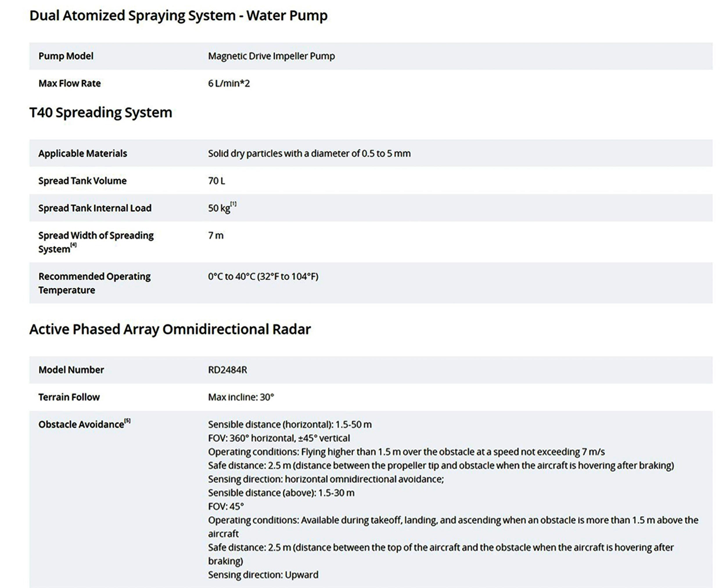Click the 70 L tank volume value
The width and height of the screenshot is (726, 588).
[216, 181]
